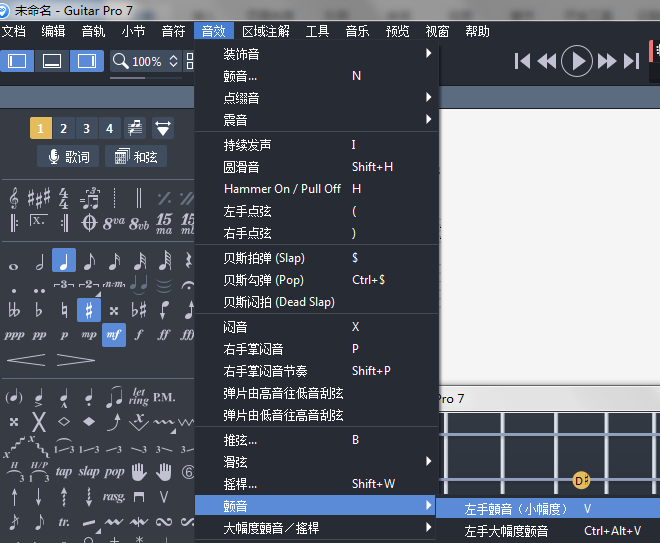
Task: Select the P.M. palm mute icon
Action: point(163,397)
